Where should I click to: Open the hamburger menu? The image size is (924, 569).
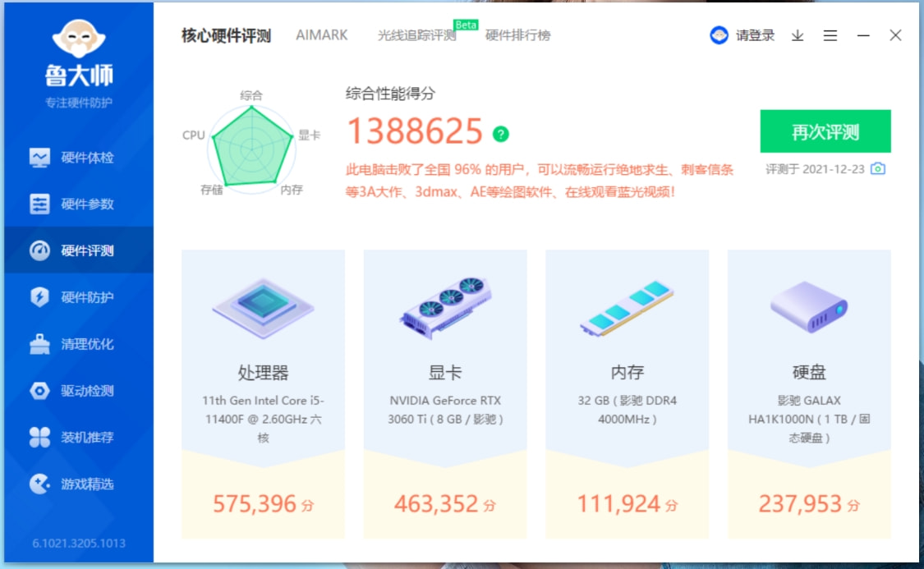(x=830, y=36)
